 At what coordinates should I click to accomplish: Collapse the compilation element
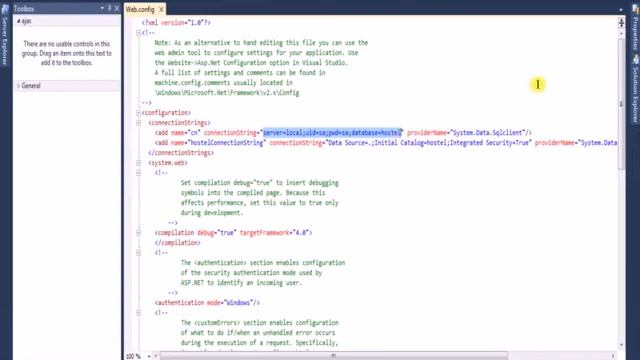tap(138, 233)
